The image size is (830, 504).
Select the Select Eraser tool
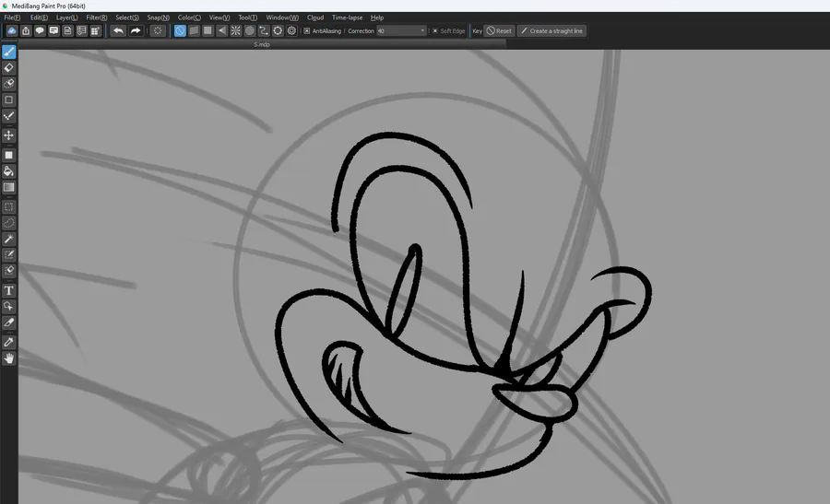(9, 271)
